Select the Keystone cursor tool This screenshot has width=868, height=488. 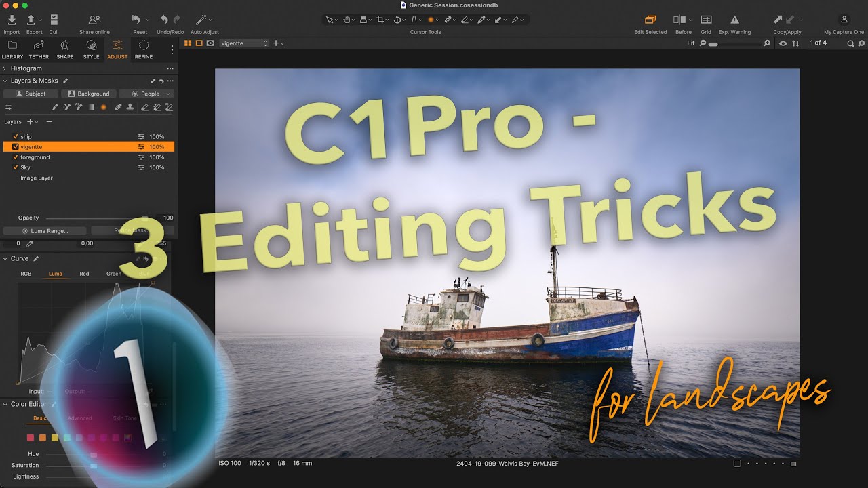coord(413,20)
